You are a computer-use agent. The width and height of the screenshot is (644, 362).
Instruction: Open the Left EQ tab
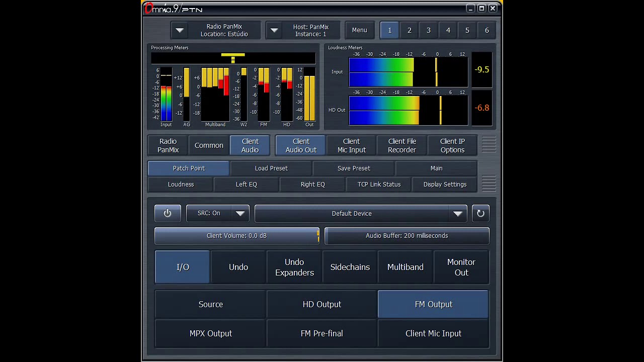[247, 184]
